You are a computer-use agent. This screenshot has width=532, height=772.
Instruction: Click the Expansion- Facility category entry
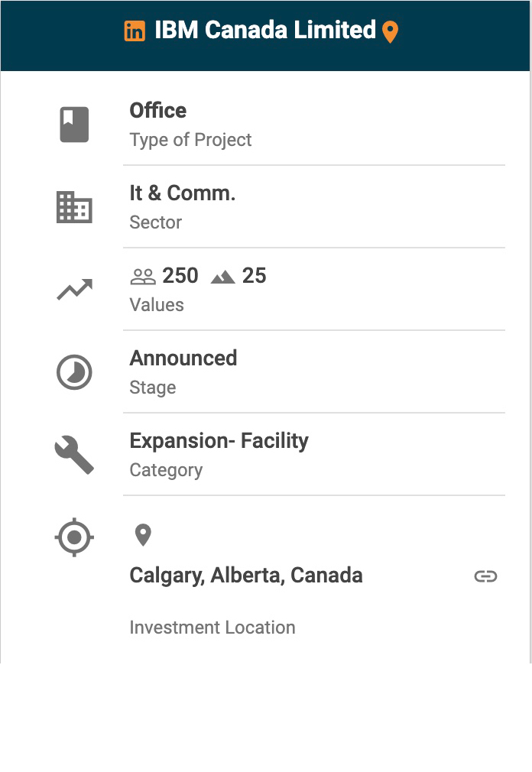pyautogui.click(x=219, y=441)
